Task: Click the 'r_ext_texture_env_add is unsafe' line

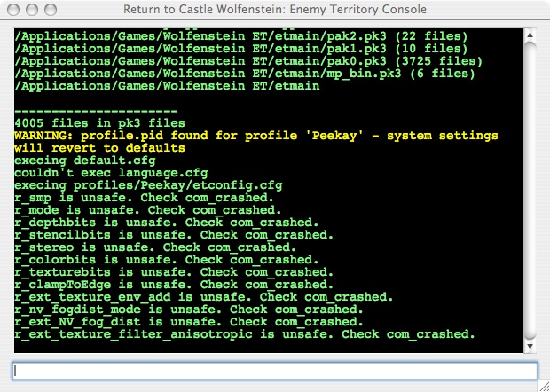Action: tap(203, 297)
